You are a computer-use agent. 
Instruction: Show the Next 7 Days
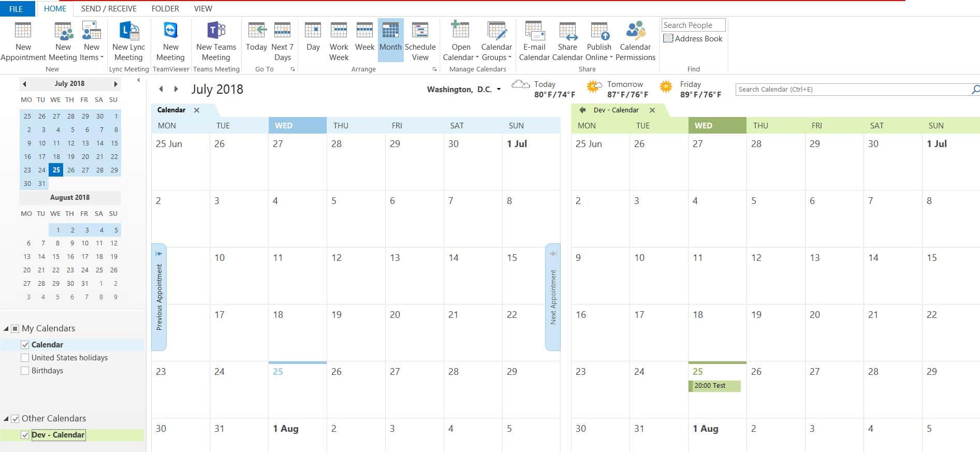(282, 41)
